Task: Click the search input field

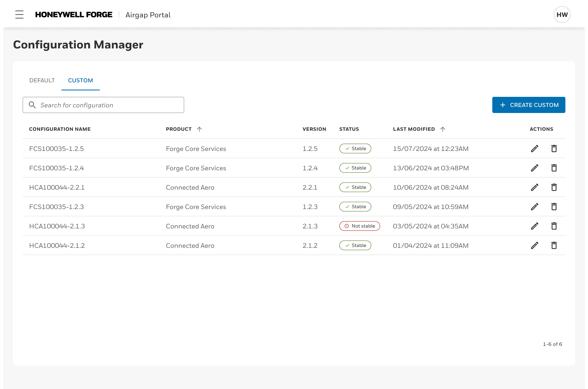Action: 103,105
